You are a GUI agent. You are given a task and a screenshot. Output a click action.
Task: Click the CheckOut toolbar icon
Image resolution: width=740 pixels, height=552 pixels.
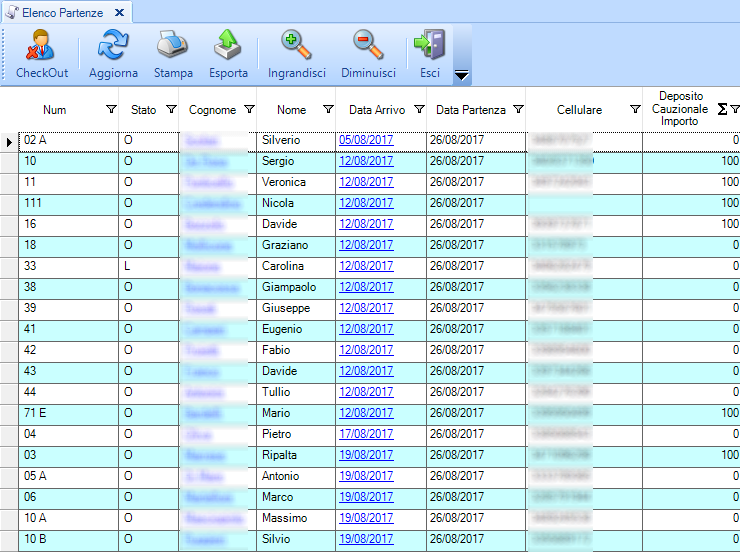pyautogui.click(x=42, y=45)
